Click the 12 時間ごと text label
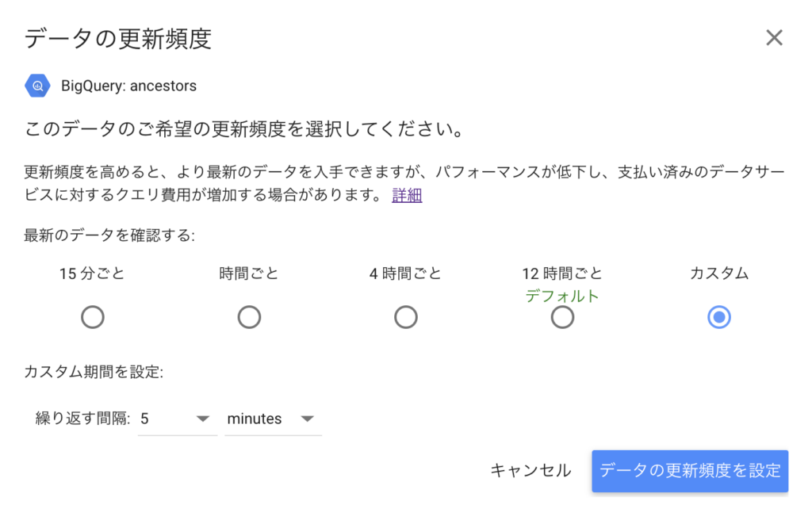Screen dimensions: 812x524 click(562, 273)
